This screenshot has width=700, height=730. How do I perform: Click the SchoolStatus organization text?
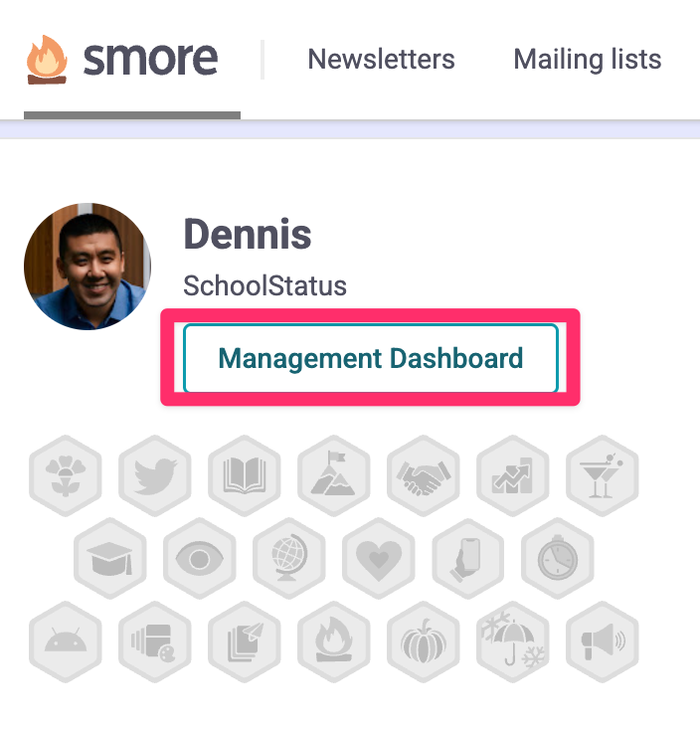[264, 286]
